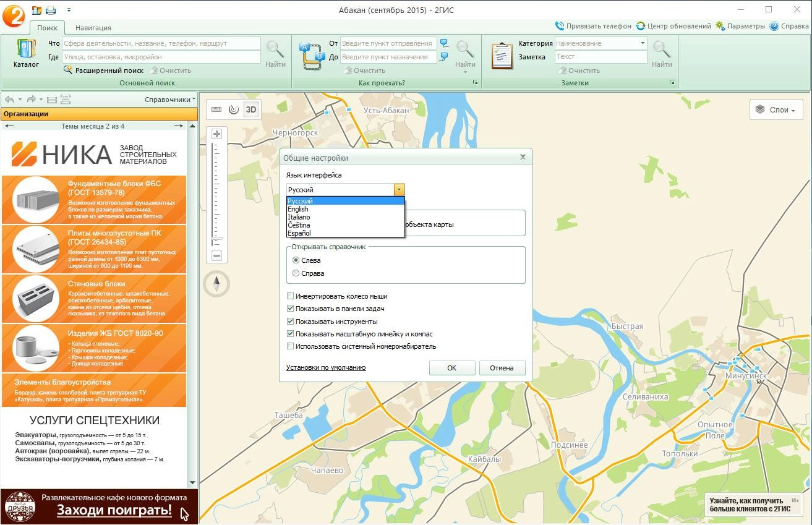Click Найти magnifier in Заметки group
This screenshot has height=525, width=812.
pos(662,49)
